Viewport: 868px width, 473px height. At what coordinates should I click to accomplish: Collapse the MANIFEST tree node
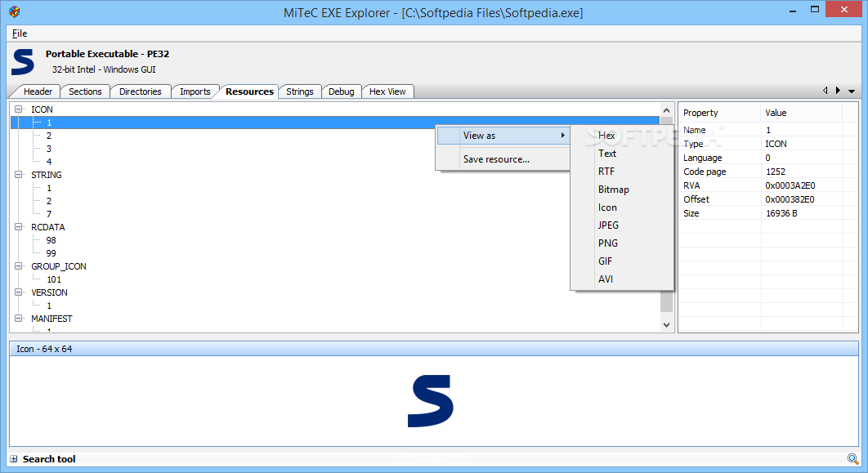point(18,318)
